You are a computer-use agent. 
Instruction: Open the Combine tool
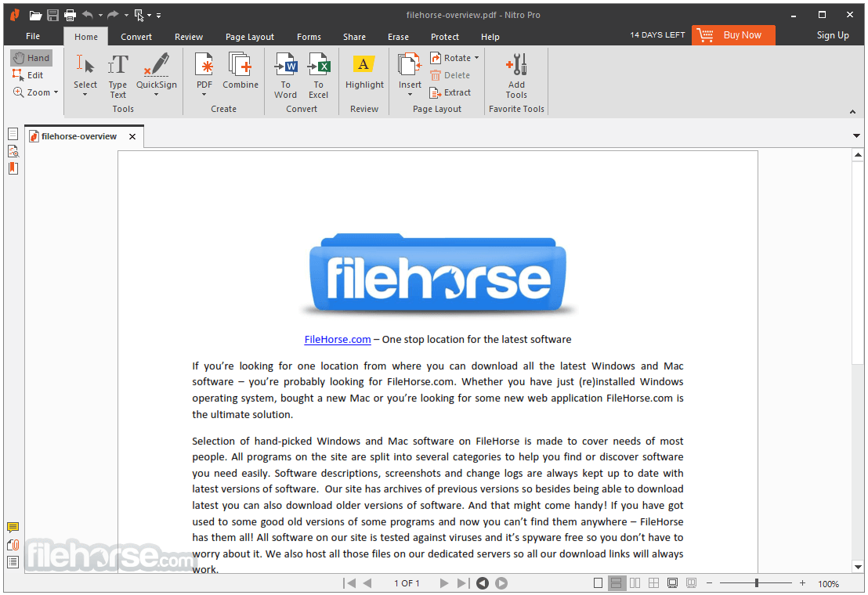click(240, 70)
